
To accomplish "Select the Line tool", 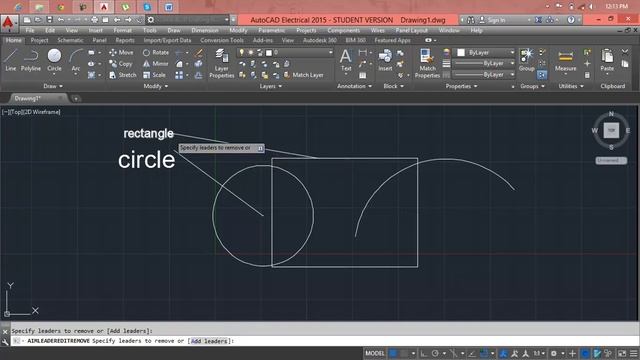I will (x=11, y=60).
